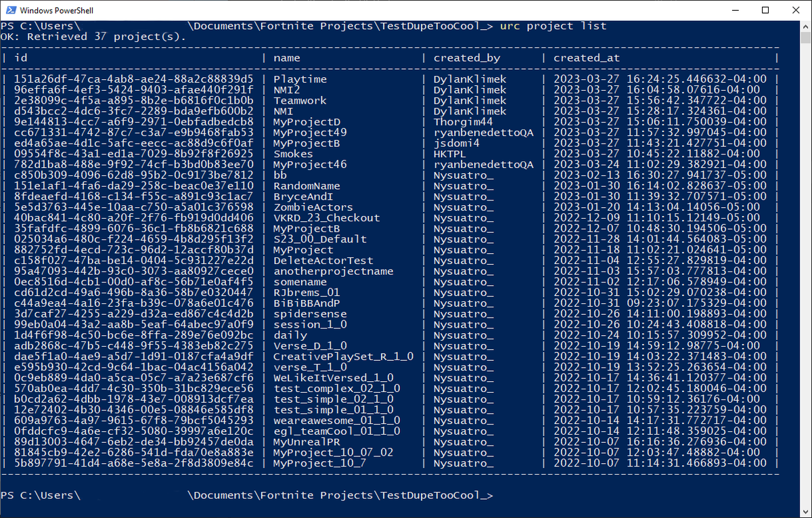The height and width of the screenshot is (518, 812).
Task: Maximize the Windows PowerShell window
Action: pos(765,10)
